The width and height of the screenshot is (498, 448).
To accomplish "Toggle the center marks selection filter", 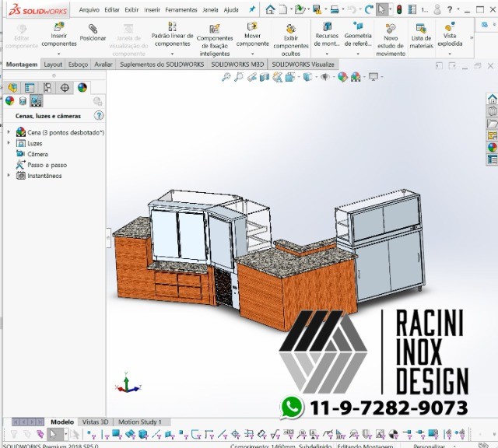I will click(236, 434).
